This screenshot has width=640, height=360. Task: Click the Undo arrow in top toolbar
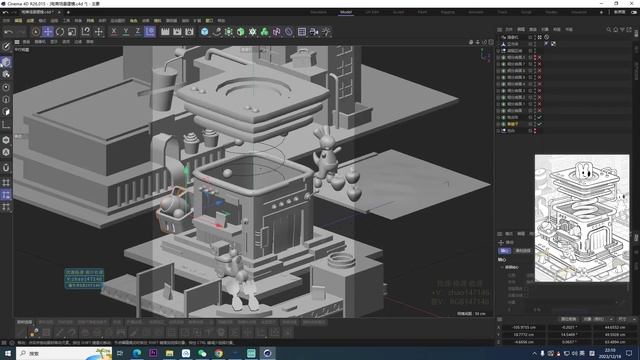coord(8,32)
